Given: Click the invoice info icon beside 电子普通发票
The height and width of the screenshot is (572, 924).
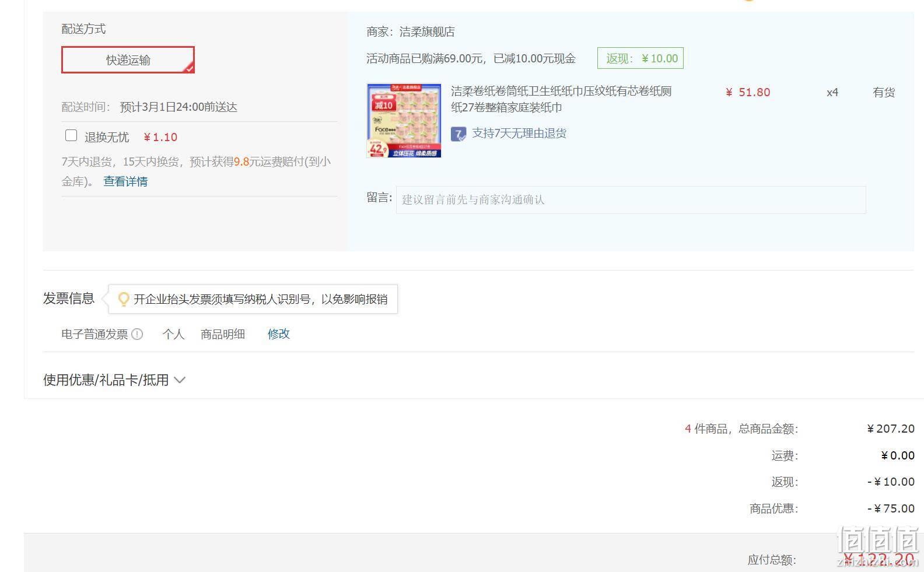Looking at the screenshot, I should (x=137, y=334).
